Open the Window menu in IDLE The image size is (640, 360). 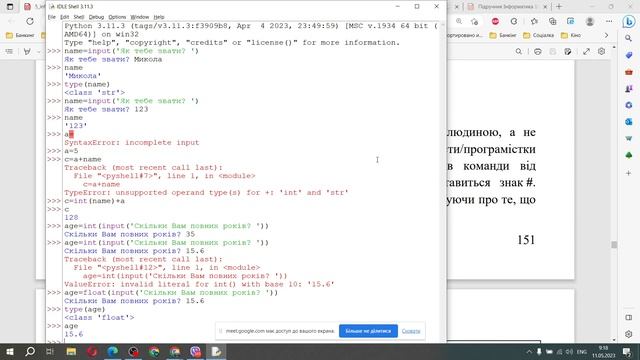(x=140, y=17)
